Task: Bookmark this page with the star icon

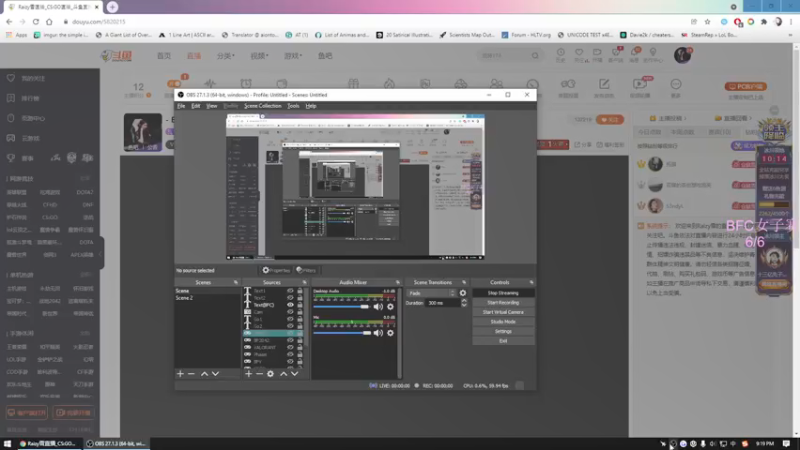Action: [707, 22]
